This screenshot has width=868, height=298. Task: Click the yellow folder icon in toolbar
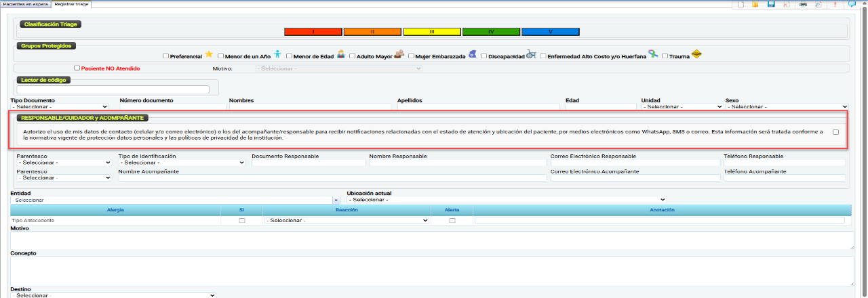pyautogui.click(x=755, y=4)
